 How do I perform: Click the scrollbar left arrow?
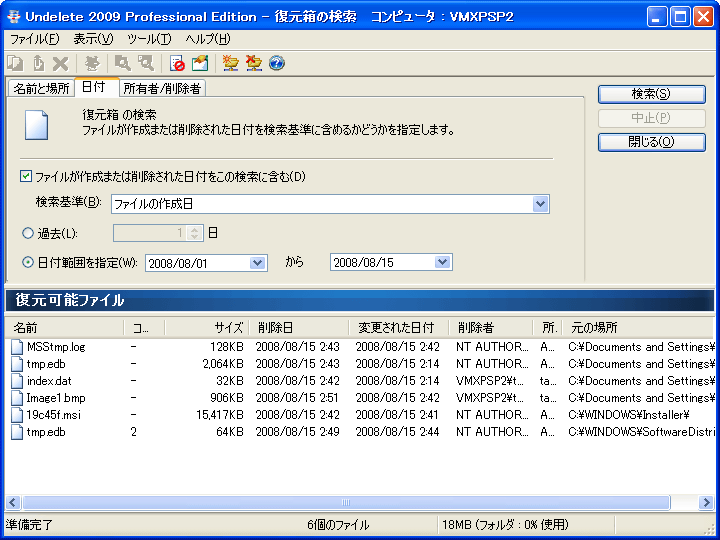coord(13,502)
